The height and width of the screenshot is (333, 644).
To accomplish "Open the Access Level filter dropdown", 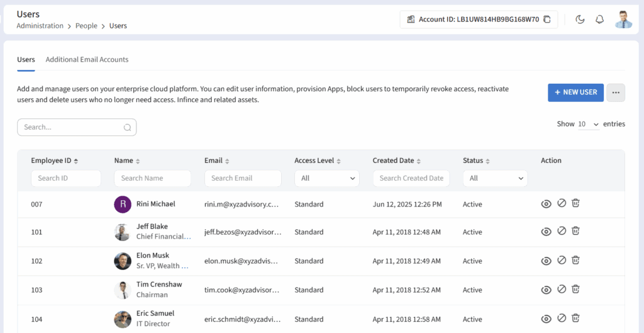I will [326, 178].
